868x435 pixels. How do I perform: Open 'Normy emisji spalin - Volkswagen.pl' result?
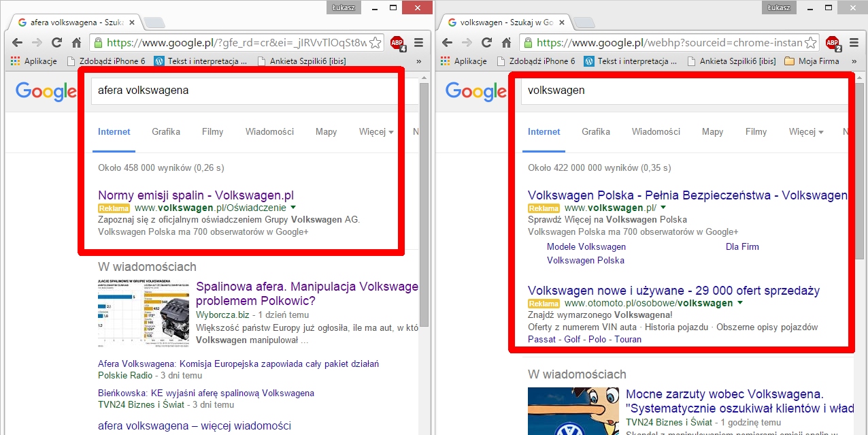(x=196, y=195)
